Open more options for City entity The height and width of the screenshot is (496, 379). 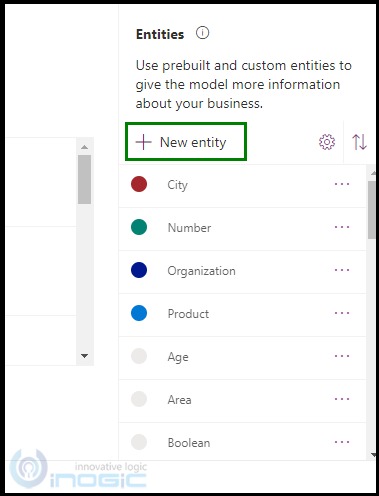click(342, 184)
